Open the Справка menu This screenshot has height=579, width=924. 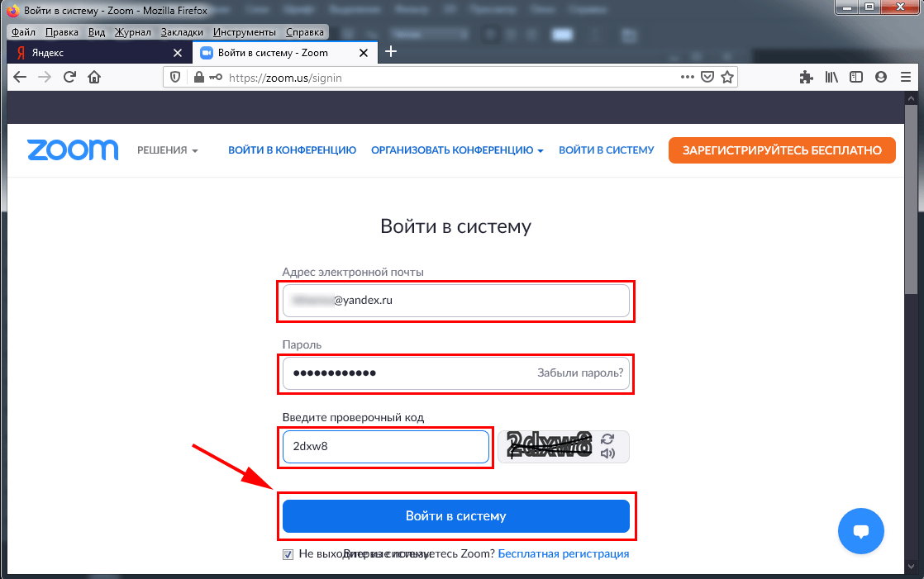coord(305,32)
